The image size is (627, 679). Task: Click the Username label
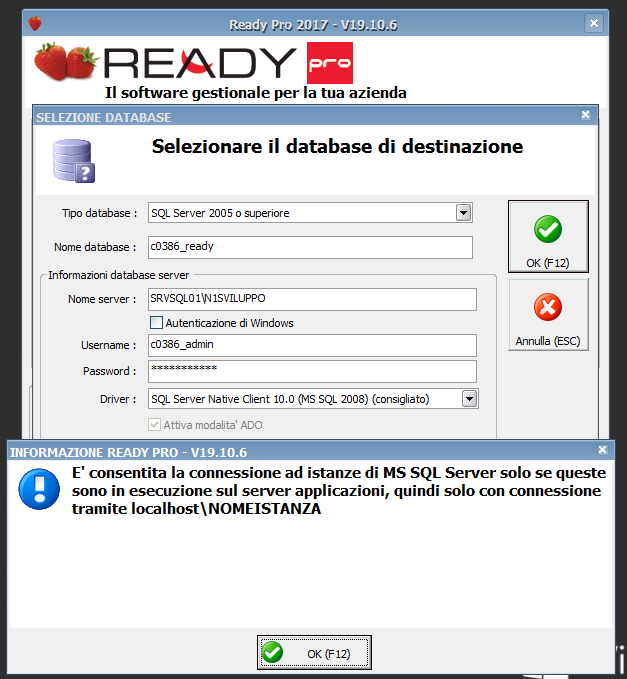(108, 345)
